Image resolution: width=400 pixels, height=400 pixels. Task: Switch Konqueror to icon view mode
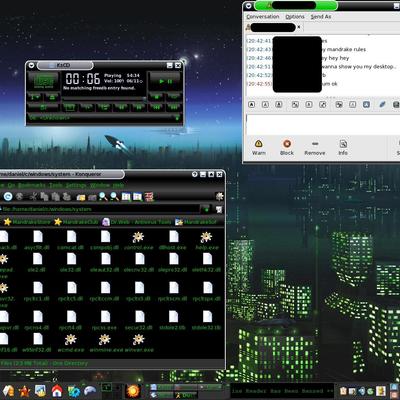coord(126,197)
